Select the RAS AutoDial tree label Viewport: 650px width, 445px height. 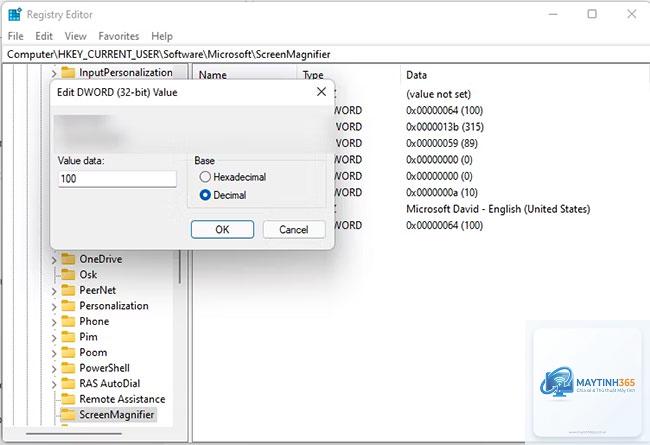(110, 384)
